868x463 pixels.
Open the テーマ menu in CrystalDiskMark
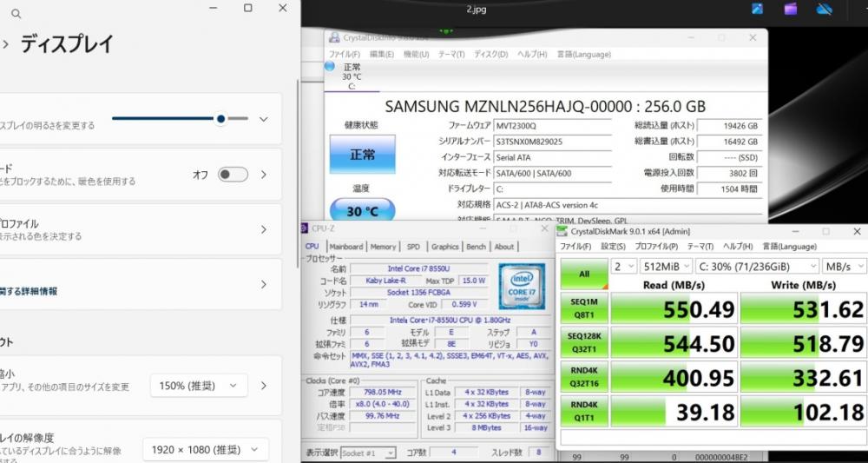[x=700, y=247]
